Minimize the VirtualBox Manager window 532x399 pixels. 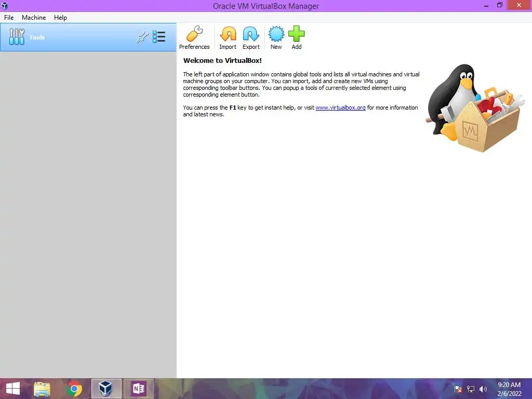click(486, 5)
